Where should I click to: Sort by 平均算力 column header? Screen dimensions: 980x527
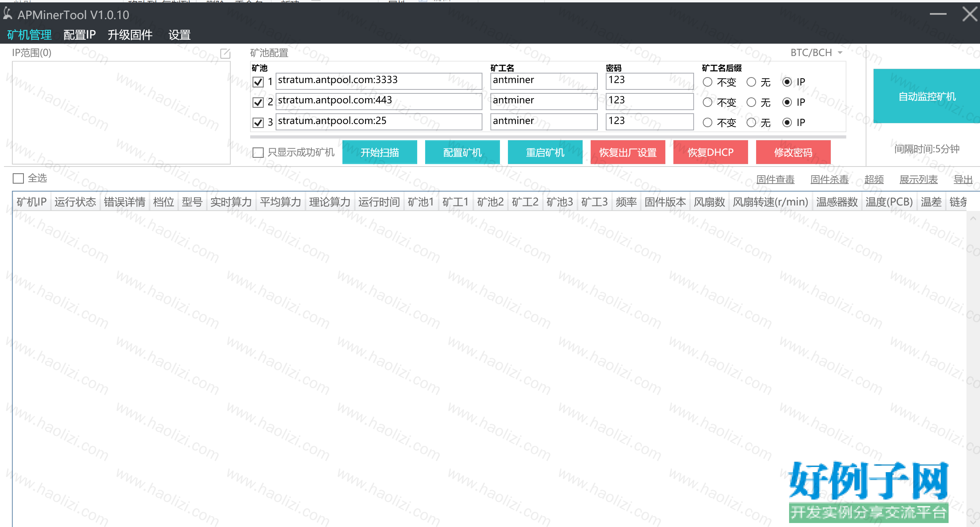pos(280,202)
